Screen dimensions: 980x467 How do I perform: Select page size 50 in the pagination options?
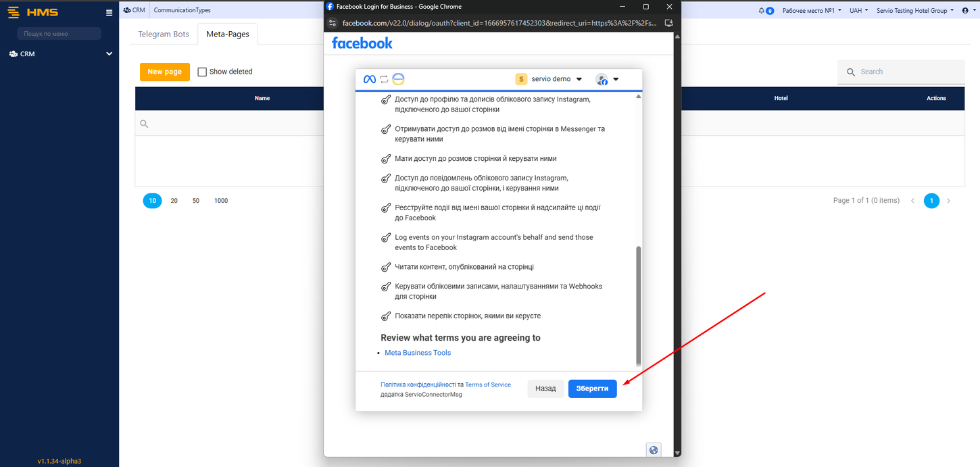[x=195, y=201]
